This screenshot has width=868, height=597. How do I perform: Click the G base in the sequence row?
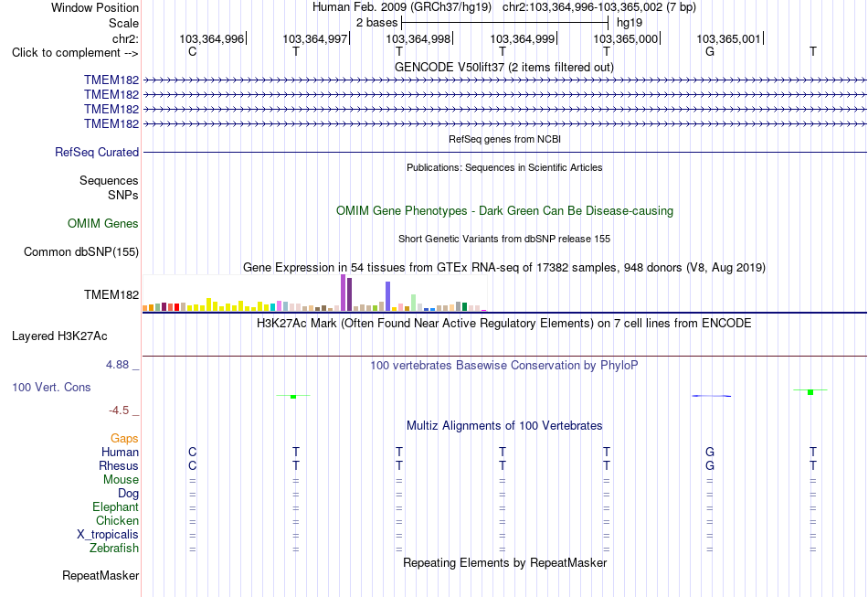click(710, 51)
